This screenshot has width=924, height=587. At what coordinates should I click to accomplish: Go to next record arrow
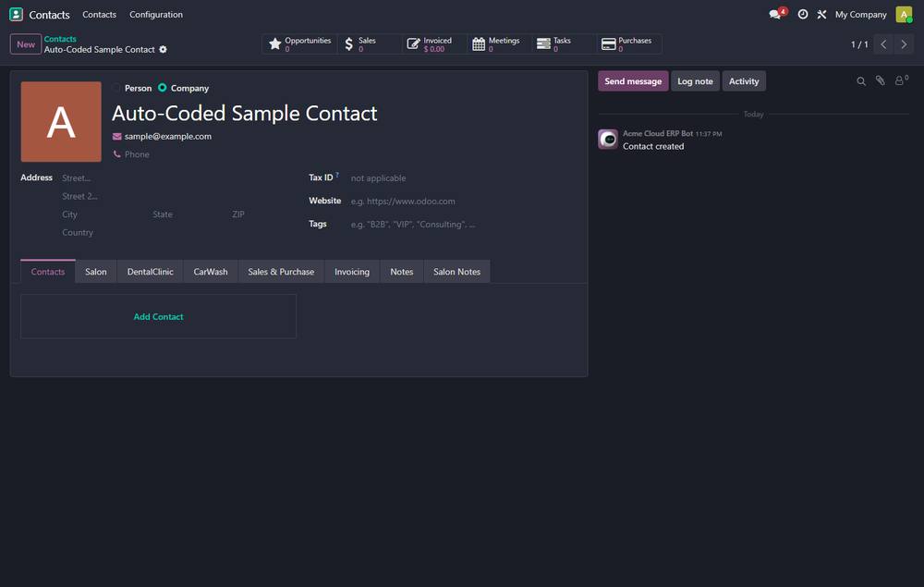[904, 44]
